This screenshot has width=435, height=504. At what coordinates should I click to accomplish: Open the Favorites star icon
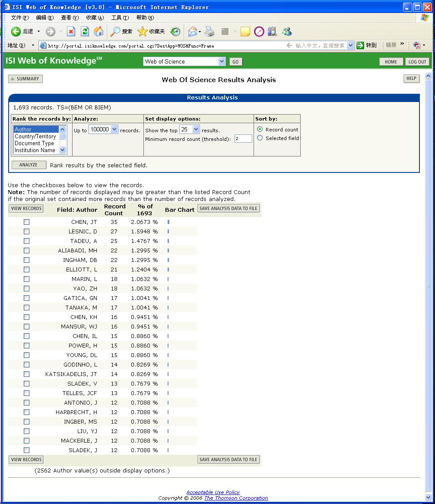point(142,32)
